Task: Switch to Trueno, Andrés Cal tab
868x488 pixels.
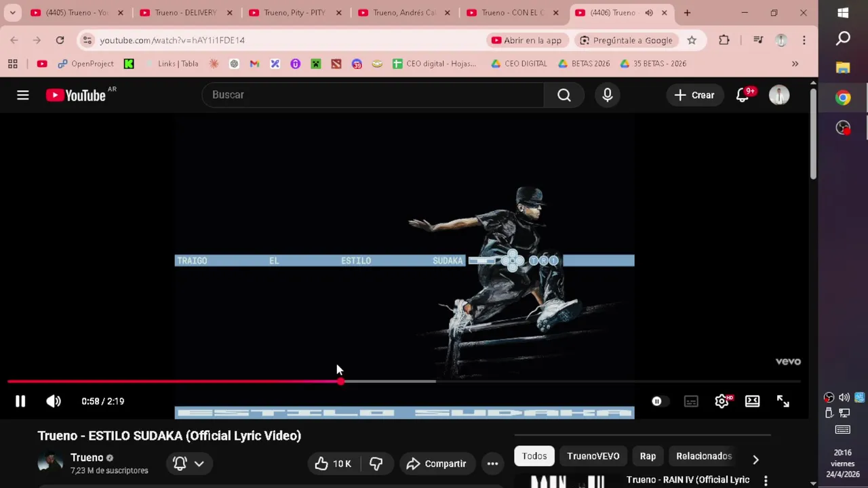Action: [403, 13]
